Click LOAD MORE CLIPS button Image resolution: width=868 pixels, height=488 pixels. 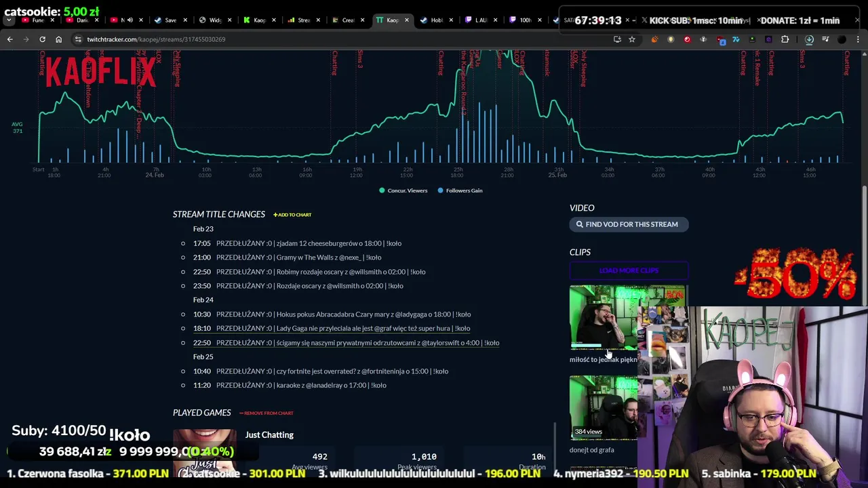pyautogui.click(x=629, y=270)
